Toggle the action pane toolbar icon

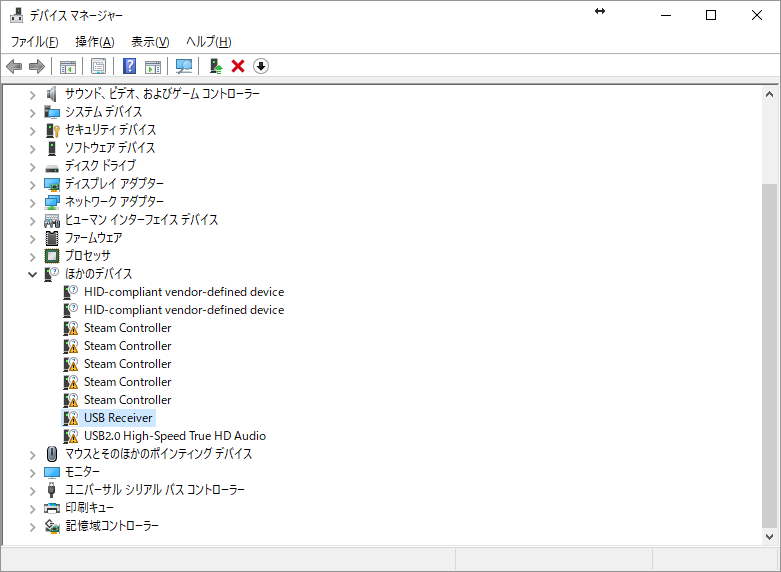(153, 66)
